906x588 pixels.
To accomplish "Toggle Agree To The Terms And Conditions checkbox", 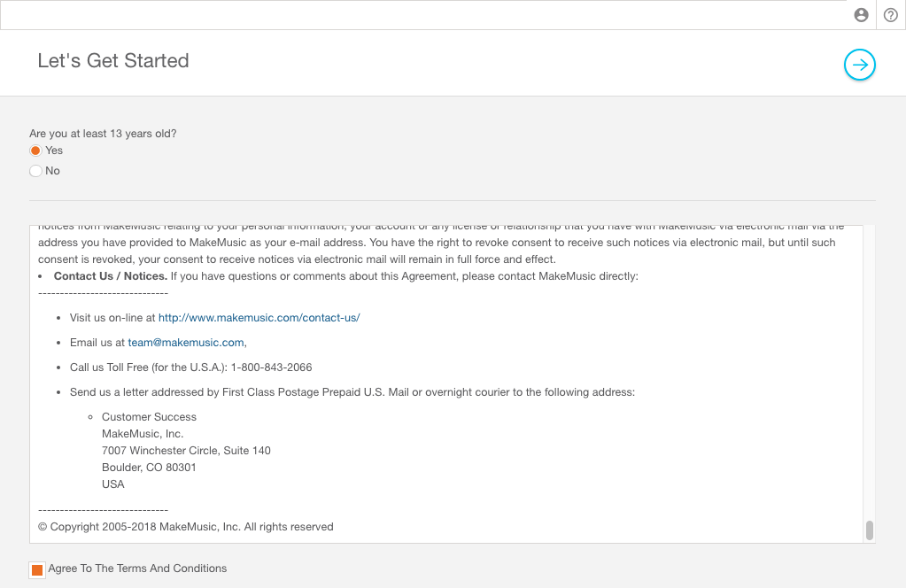I will [37, 570].
